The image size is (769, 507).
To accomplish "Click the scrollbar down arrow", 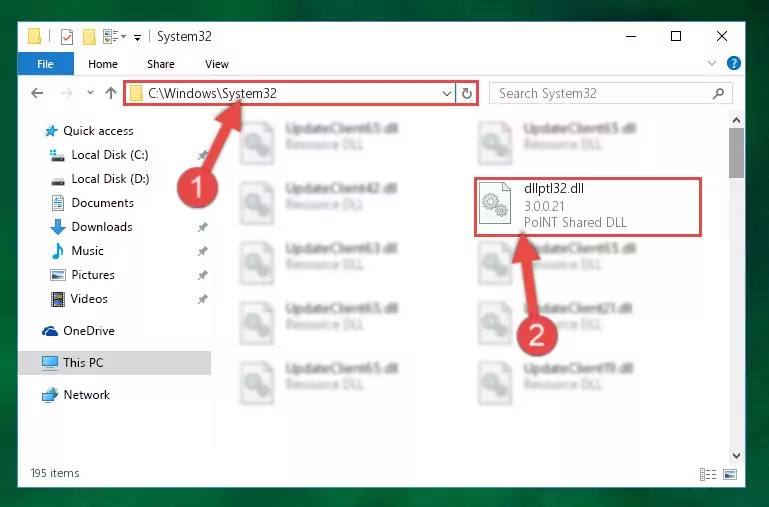I will [x=736, y=456].
